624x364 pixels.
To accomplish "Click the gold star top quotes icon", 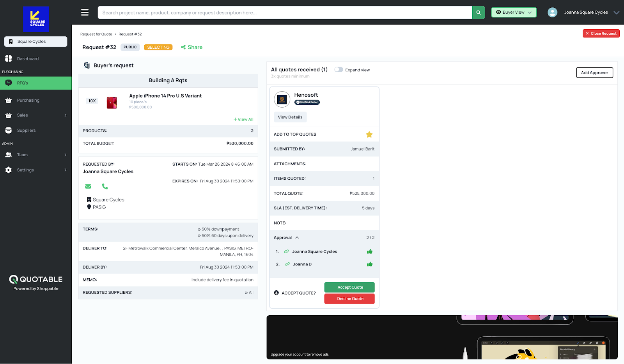I will pyautogui.click(x=369, y=134).
